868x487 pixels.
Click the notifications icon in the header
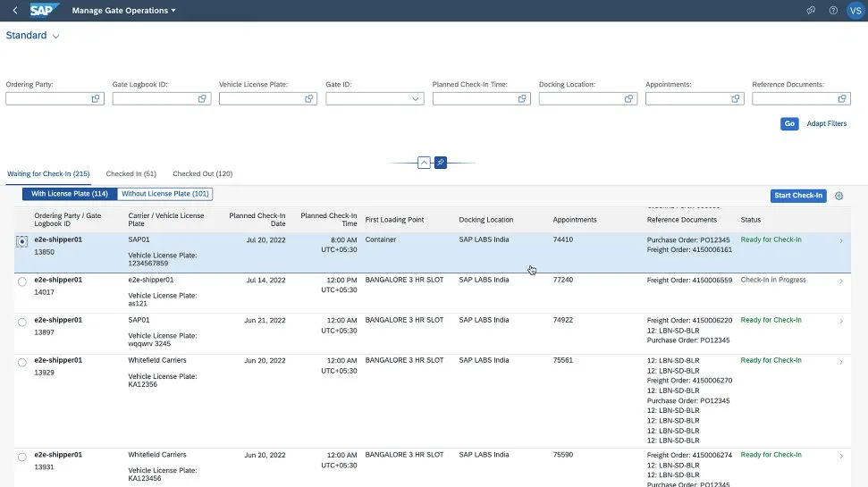(811, 11)
